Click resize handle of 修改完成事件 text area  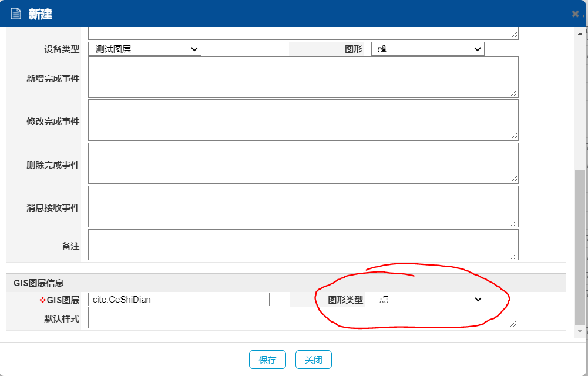click(514, 136)
